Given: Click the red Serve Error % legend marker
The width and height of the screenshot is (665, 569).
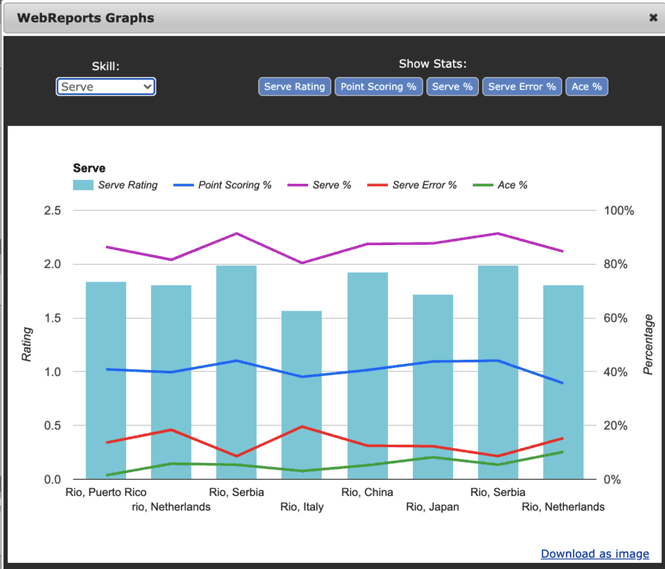Looking at the screenshot, I should pyautogui.click(x=377, y=185).
